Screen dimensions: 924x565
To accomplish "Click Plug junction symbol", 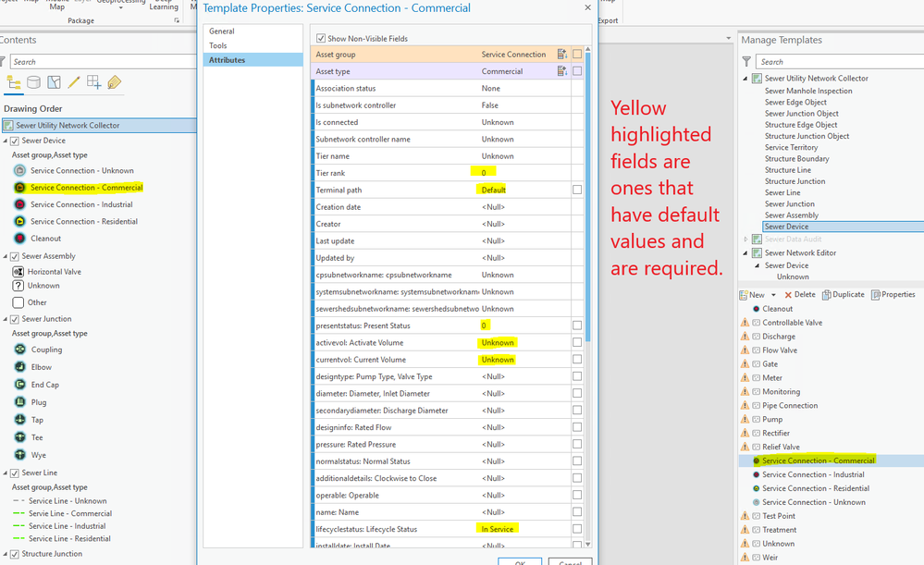I will 20,402.
